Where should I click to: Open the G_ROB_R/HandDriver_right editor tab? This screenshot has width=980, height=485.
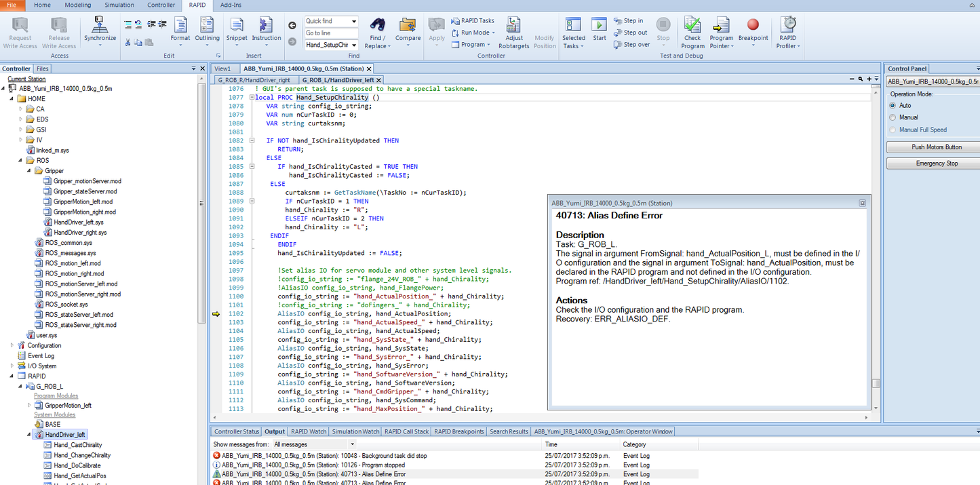click(x=254, y=80)
